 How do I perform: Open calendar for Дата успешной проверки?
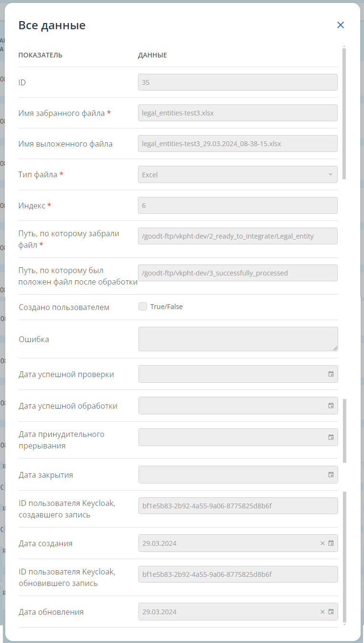point(331,374)
